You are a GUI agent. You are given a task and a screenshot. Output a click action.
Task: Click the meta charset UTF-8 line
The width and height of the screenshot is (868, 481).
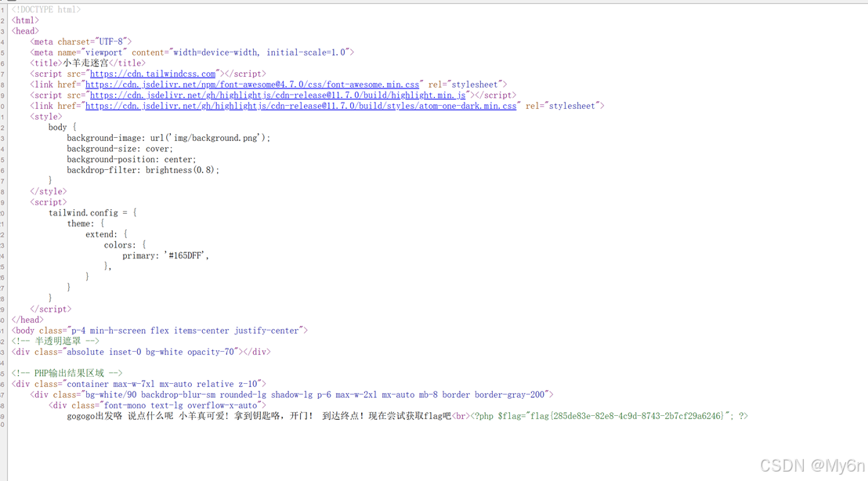tap(81, 42)
